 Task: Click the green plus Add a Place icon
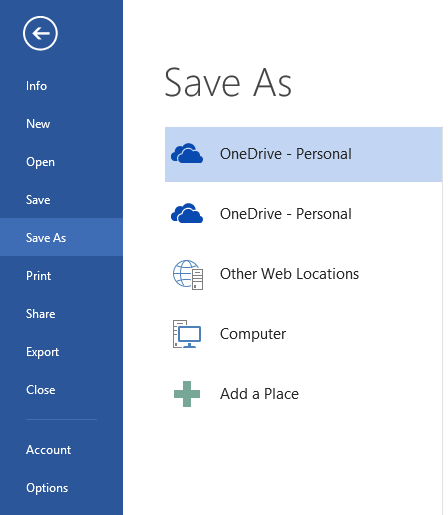coord(187,394)
